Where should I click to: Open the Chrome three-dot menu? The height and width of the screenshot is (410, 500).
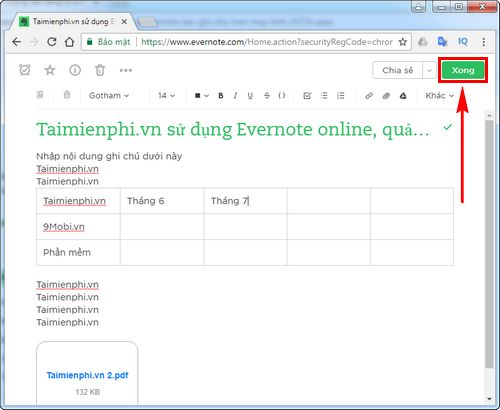(x=484, y=42)
